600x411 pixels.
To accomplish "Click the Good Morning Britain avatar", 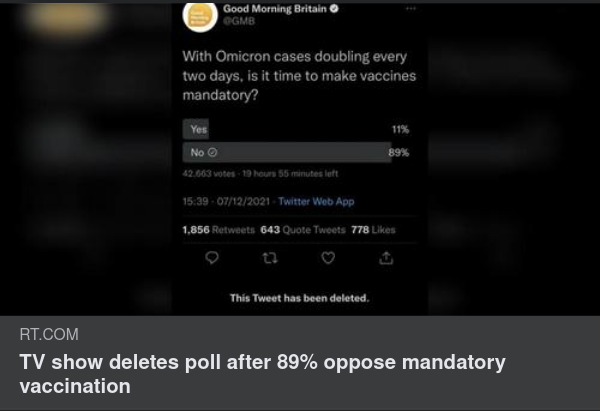I will click(199, 15).
